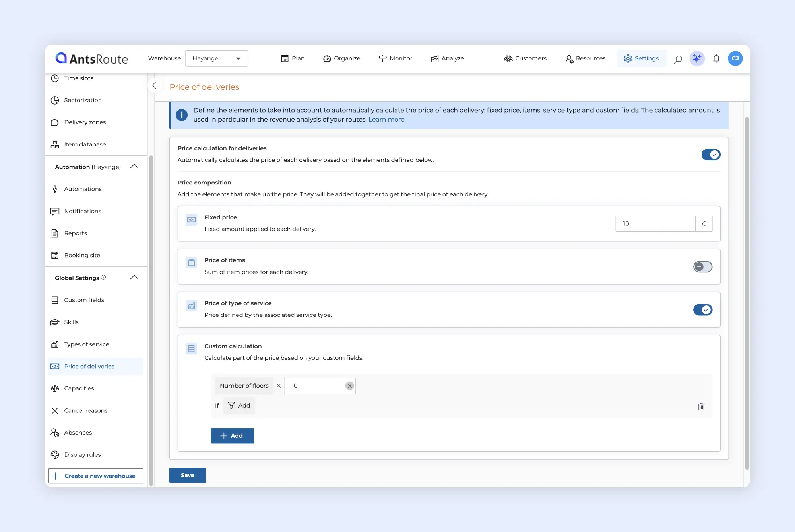Open the Settings tab
The image size is (795, 532).
pos(642,58)
